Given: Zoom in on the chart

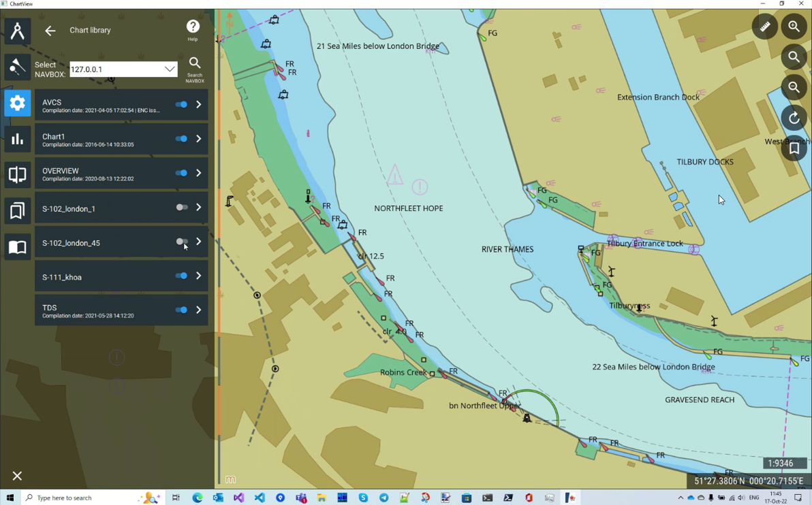Looking at the screenshot, I should [794, 27].
